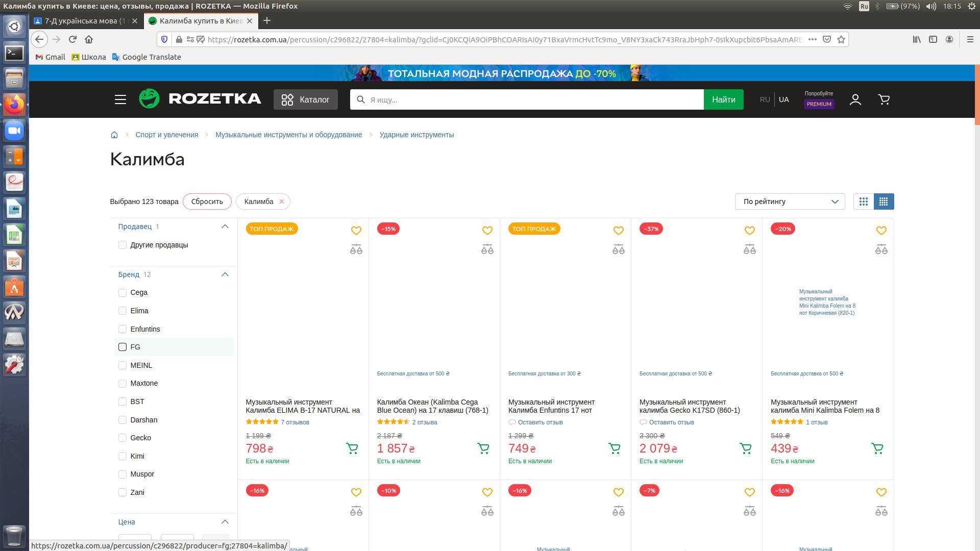Enable the Gecko brand checkbox
980x551 pixels.
[x=122, y=438]
